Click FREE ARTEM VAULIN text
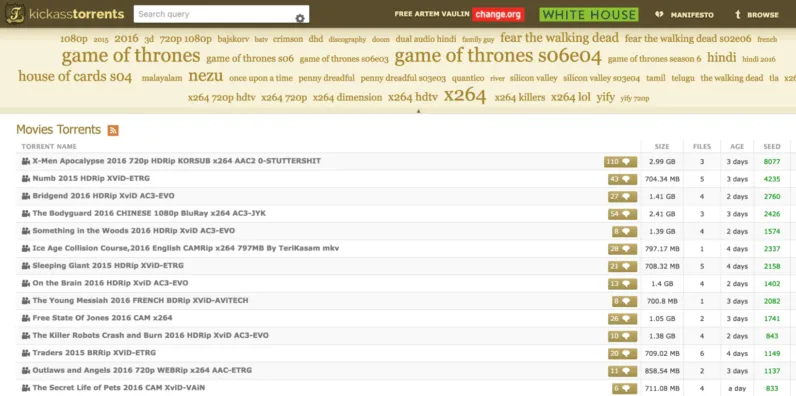 (432, 14)
